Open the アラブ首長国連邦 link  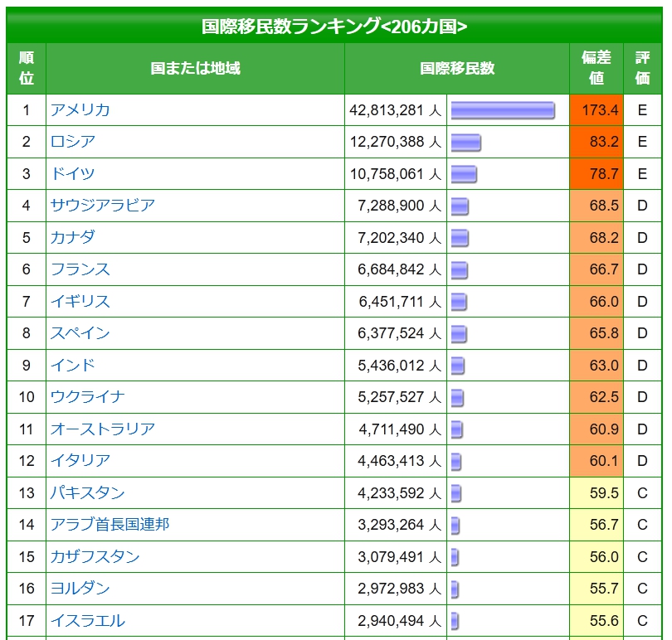110,525
